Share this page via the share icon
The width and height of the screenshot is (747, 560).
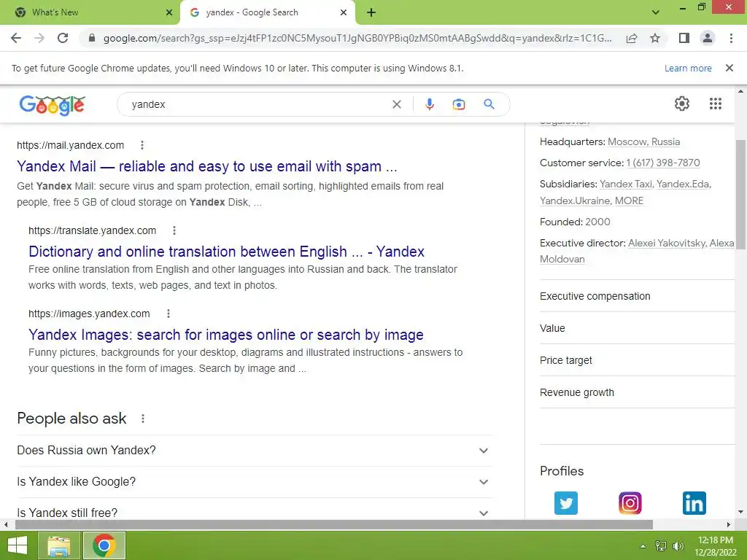(x=632, y=38)
